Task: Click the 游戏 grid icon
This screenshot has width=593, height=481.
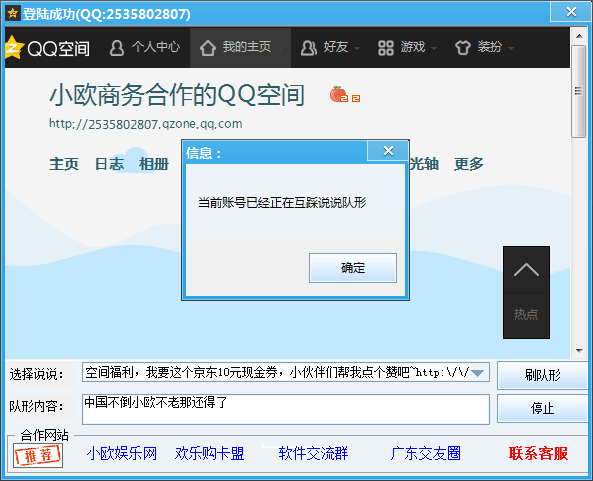Action: tap(386, 48)
